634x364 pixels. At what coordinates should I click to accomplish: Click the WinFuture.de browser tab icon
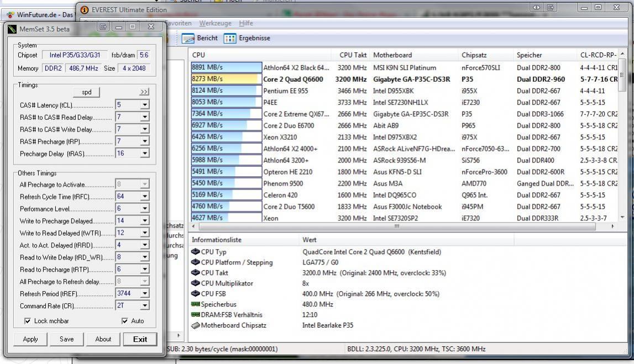tap(11, 14)
